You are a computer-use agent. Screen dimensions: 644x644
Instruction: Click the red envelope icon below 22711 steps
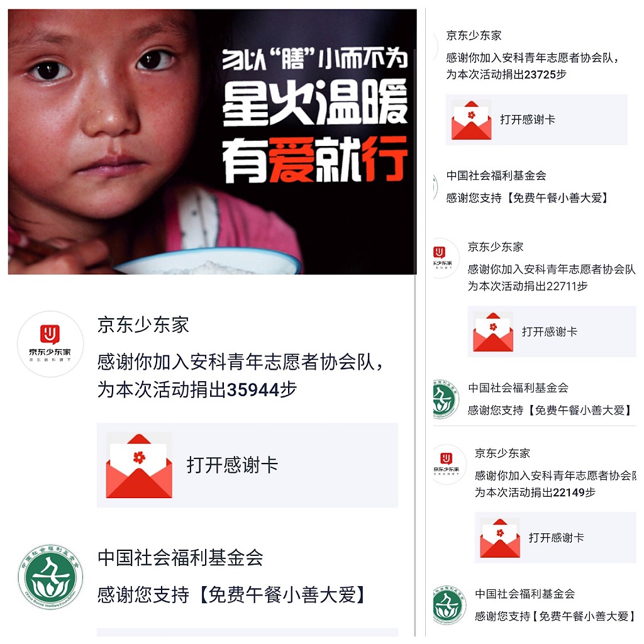[x=493, y=332]
